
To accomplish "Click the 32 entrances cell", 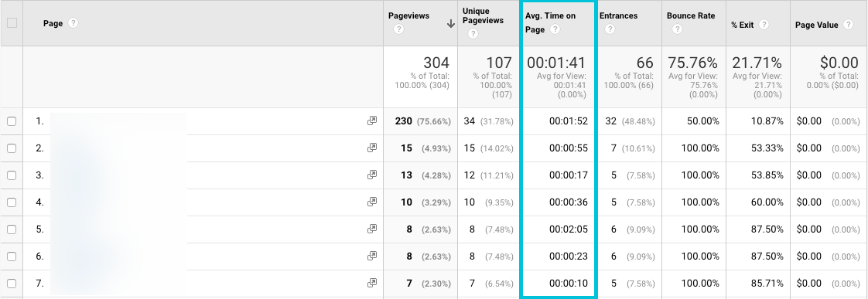I will click(630, 121).
